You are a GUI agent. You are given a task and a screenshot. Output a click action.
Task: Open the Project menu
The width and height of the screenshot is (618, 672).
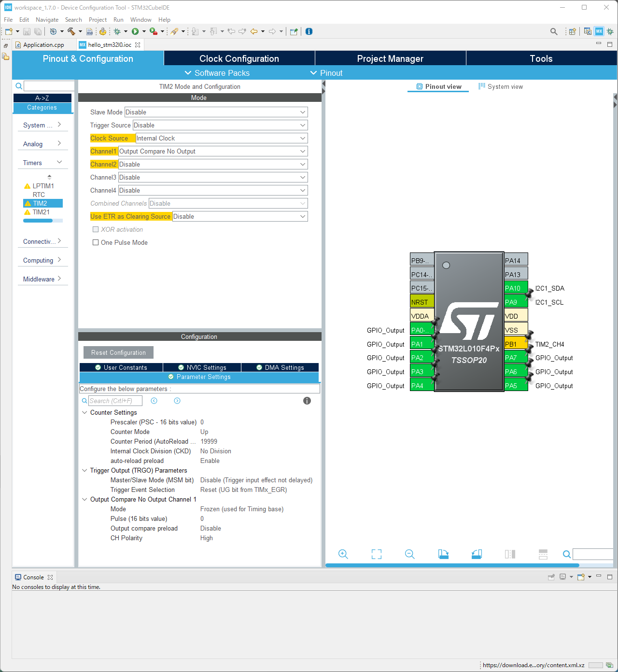tap(98, 20)
